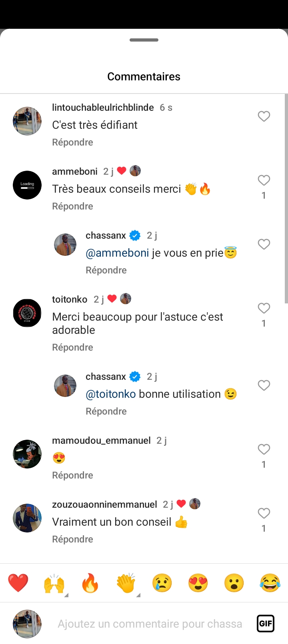Viewport: 288px width, 644px height.
Task: Add the crying face quick emoji
Action: (x=162, y=583)
